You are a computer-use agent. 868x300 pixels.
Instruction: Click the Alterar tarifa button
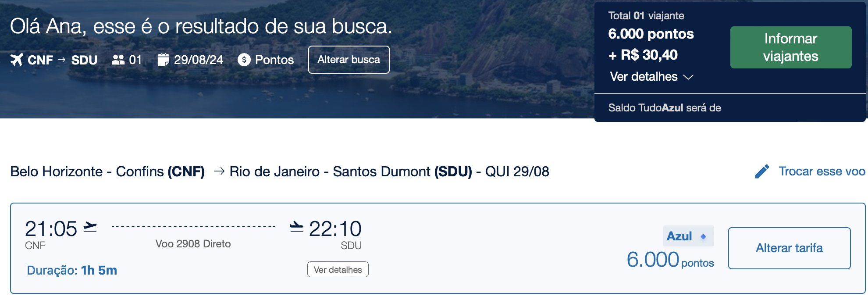(790, 248)
